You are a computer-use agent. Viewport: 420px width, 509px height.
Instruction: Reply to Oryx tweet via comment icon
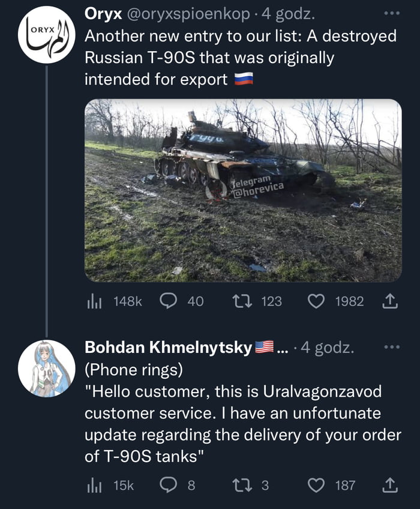tap(168, 301)
